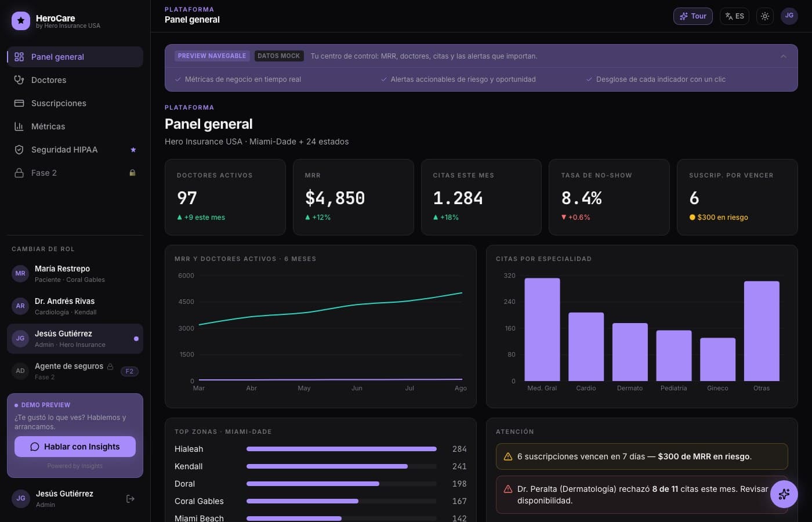Click the Pediatría bar in chart

pos(674,356)
